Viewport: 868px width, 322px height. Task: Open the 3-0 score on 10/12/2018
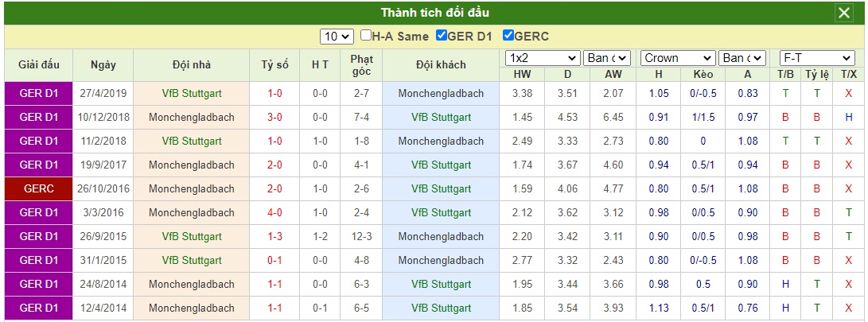pyautogui.click(x=274, y=118)
